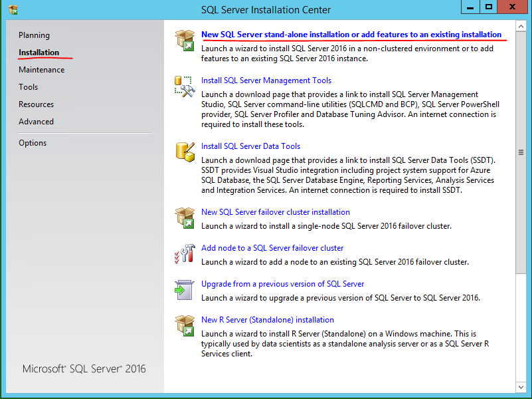
Task: Click the Management Tools wrench icon
Action: pyautogui.click(x=185, y=86)
